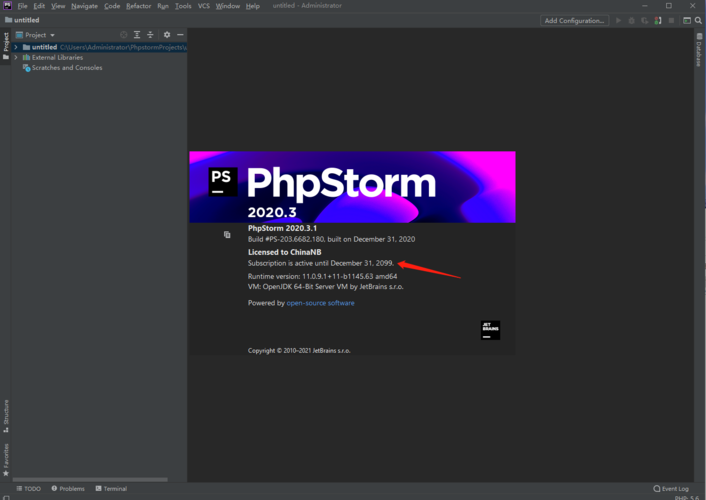Hide the Project panel with minus icon
Screen dimensions: 706x500
[180, 35]
